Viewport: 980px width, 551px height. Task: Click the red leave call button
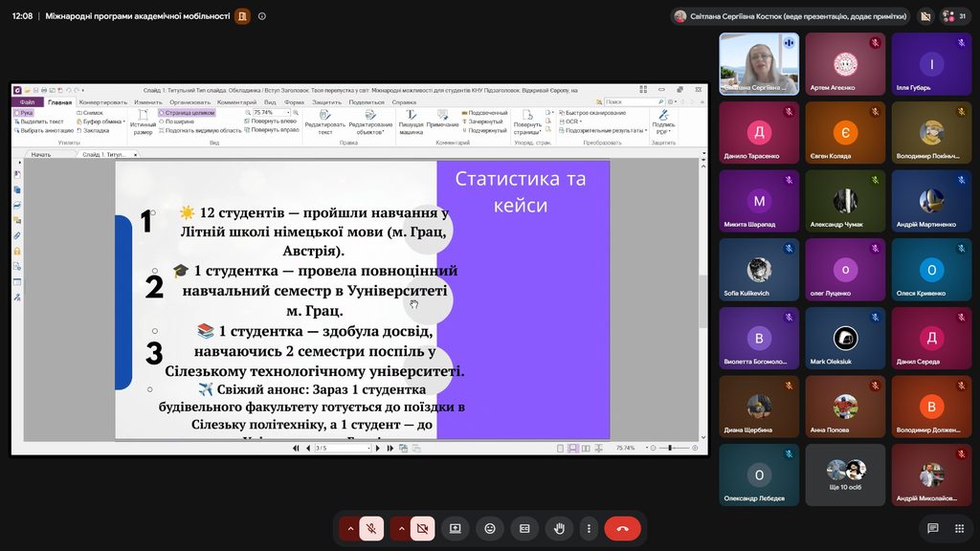pyautogui.click(x=622, y=528)
